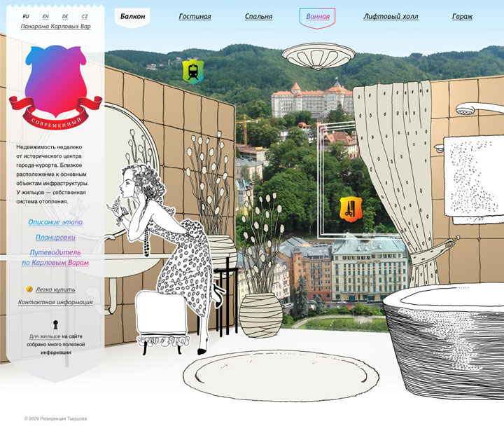Viewport: 504px width, 438px height.
Task: Switch to the Гостиная tab
Action: click(195, 16)
